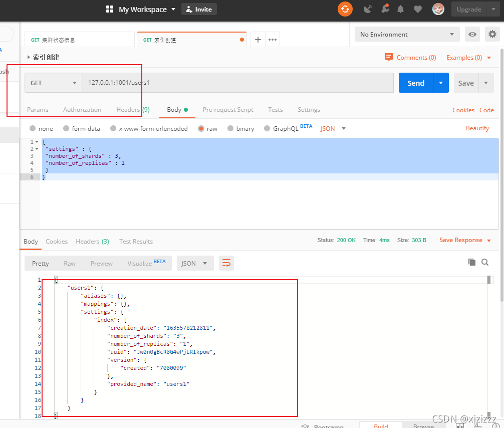
Task: Open environment quick look eye icon
Action: point(472,35)
